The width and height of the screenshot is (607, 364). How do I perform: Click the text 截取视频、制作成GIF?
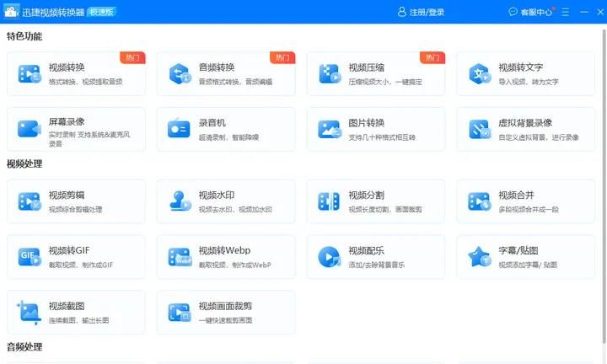pos(81,265)
